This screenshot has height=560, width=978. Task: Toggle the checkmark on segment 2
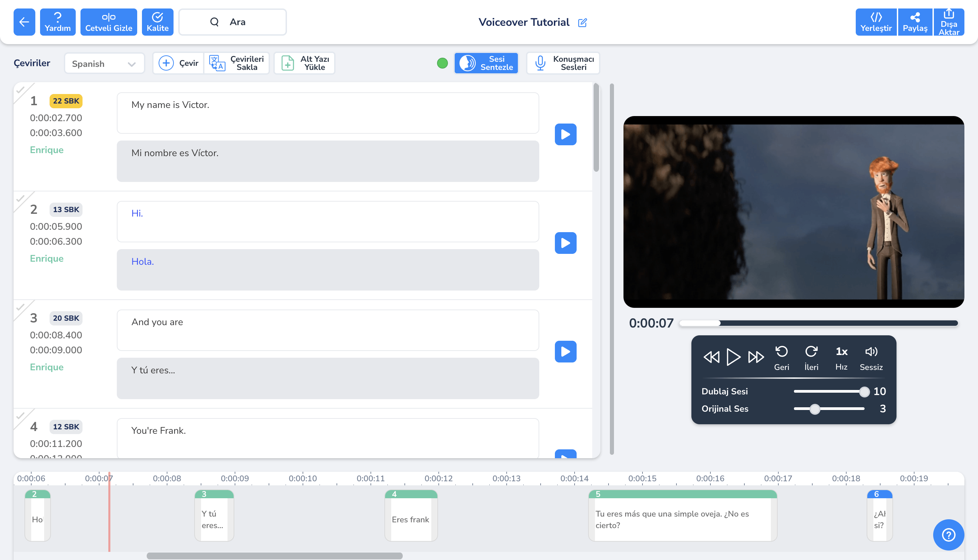click(20, 199)
